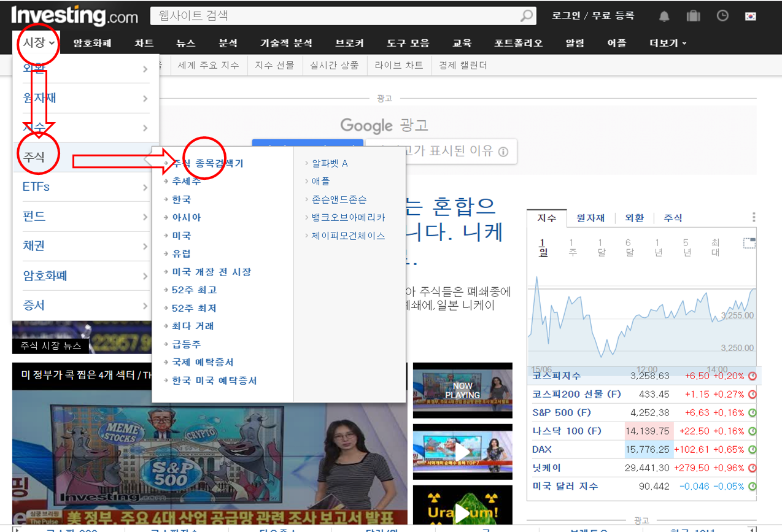Screen dimensions: 782x532
Task: Open the 알림 top menu item
Action: click(x=575, y=43)
